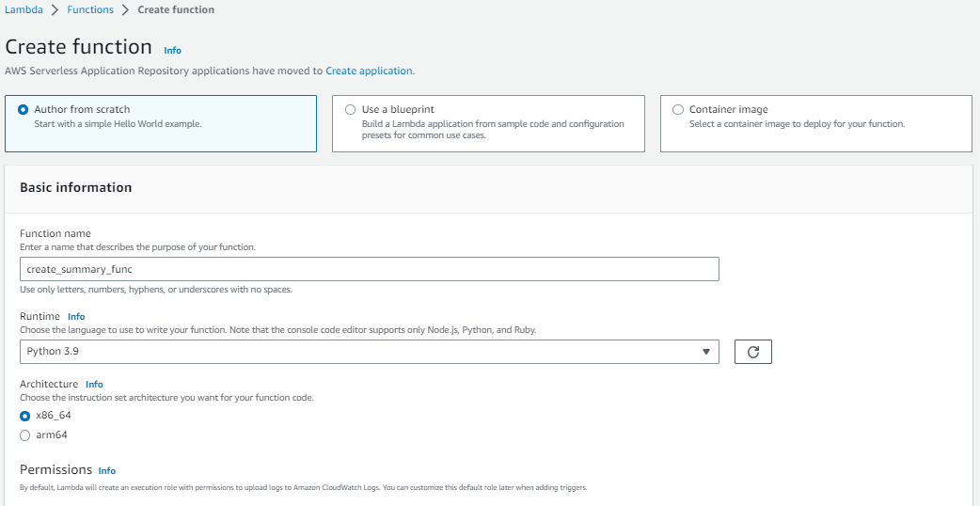Image resolution: width=980 pixels, height=506 pixels.
Task: Choose the arm64 architecture radio
Action: [x=25, y=435]
